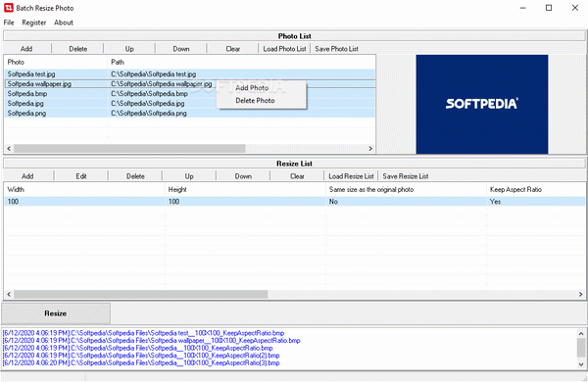The image size is (588, 382).
Task: Click log entry for Softpedia test bmp
Action: coord(143,333)
